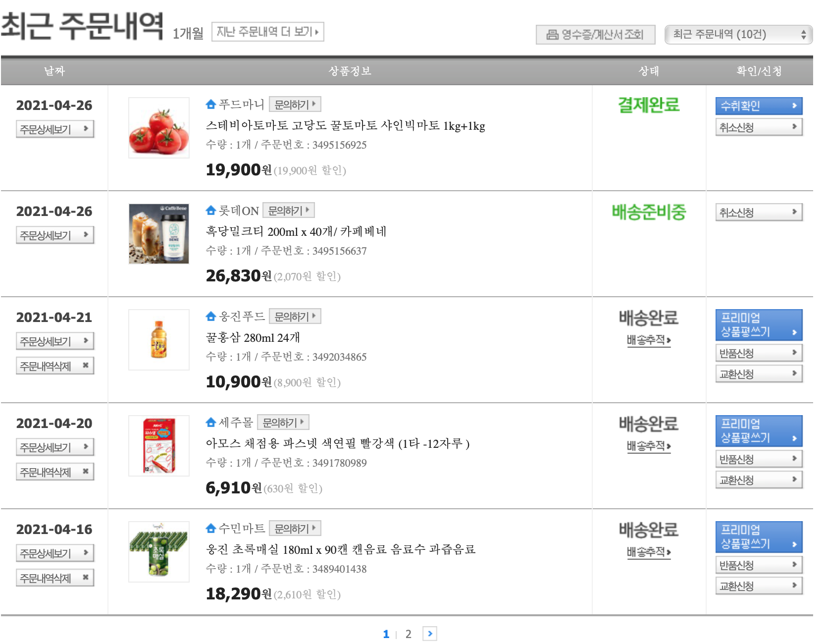Click the home icon beside 웅진푸드

[211, 317]
